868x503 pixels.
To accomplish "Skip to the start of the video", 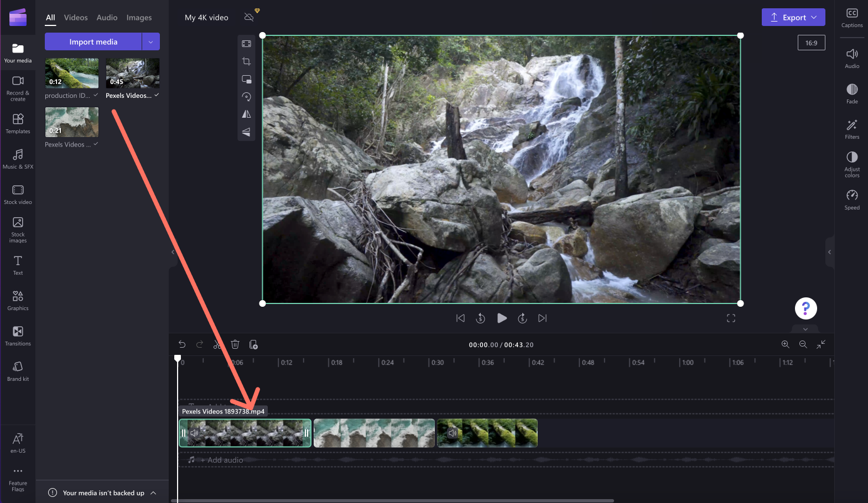I will pyautogui.click(x=460, y=318).
